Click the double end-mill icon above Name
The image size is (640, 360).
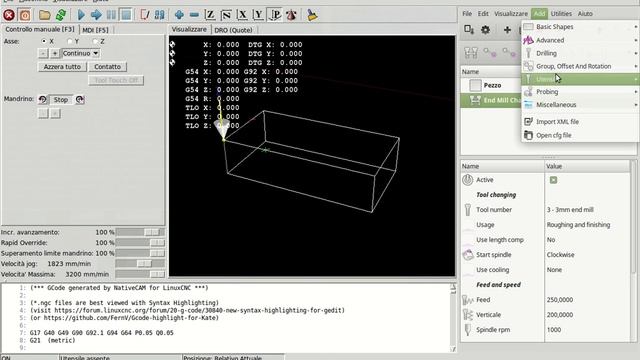click(x=471, y=53)
